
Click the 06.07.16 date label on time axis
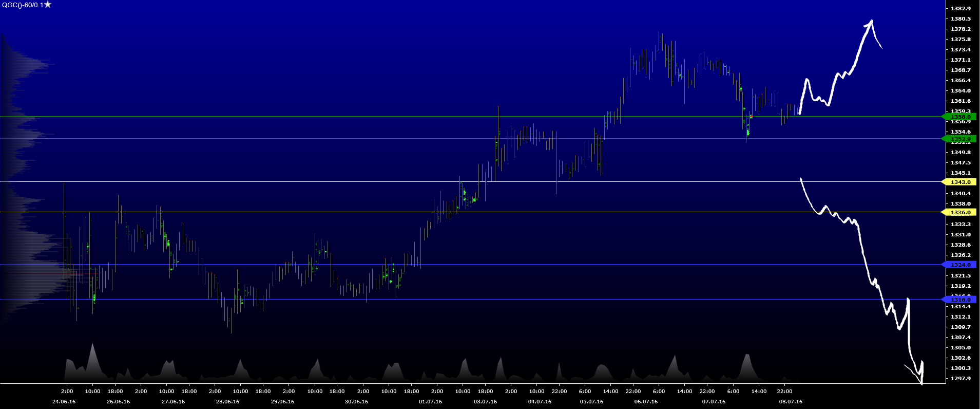[646, 402]
